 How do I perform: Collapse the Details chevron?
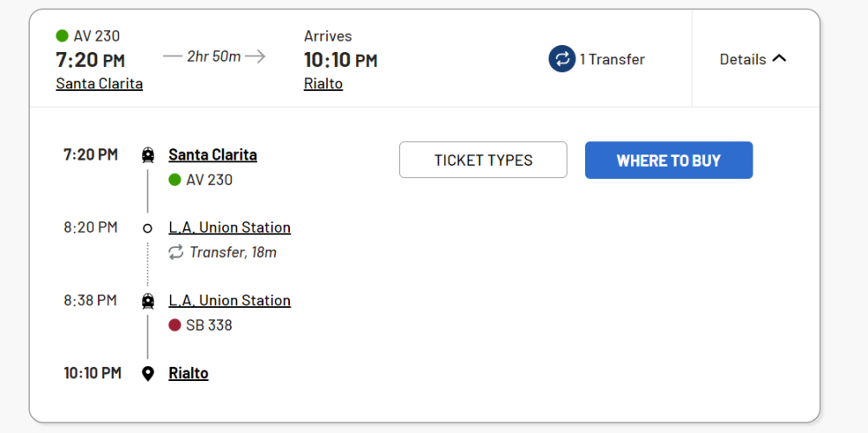[779, 59]
